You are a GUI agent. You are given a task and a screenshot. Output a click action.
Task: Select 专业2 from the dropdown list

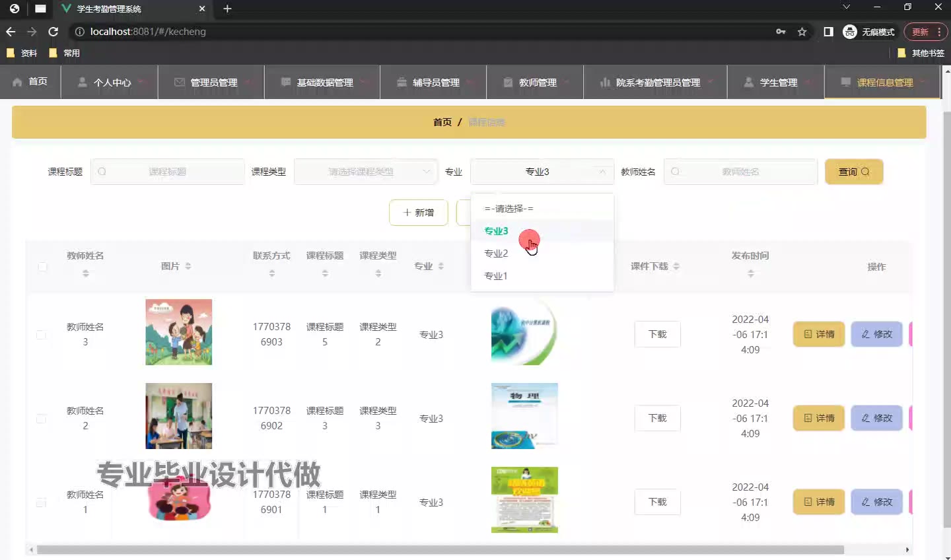(x=496, y=254)
